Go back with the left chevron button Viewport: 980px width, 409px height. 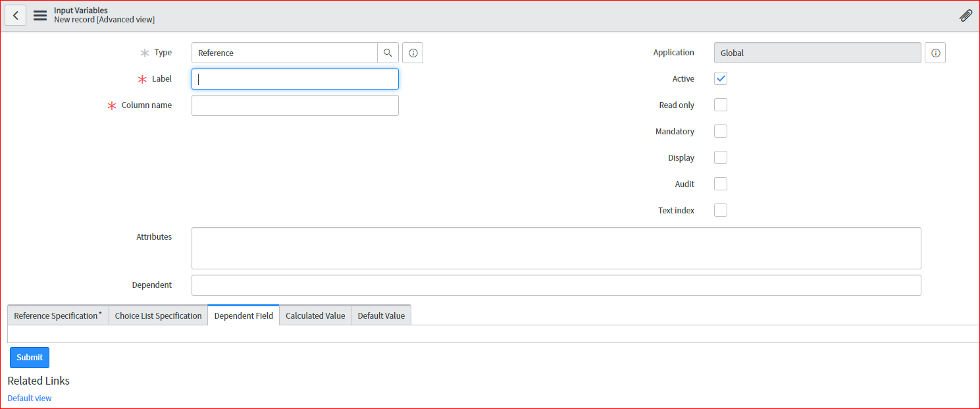tap(15, 15)
